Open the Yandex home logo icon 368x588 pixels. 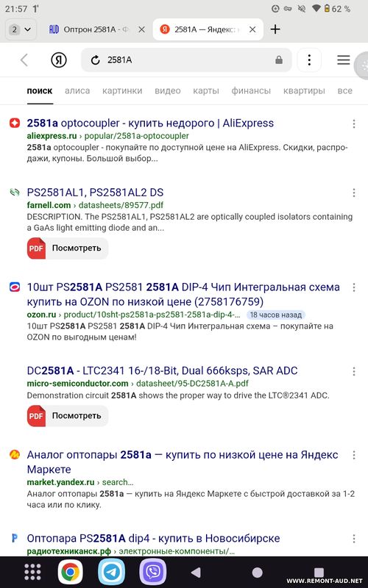(59, 60)
